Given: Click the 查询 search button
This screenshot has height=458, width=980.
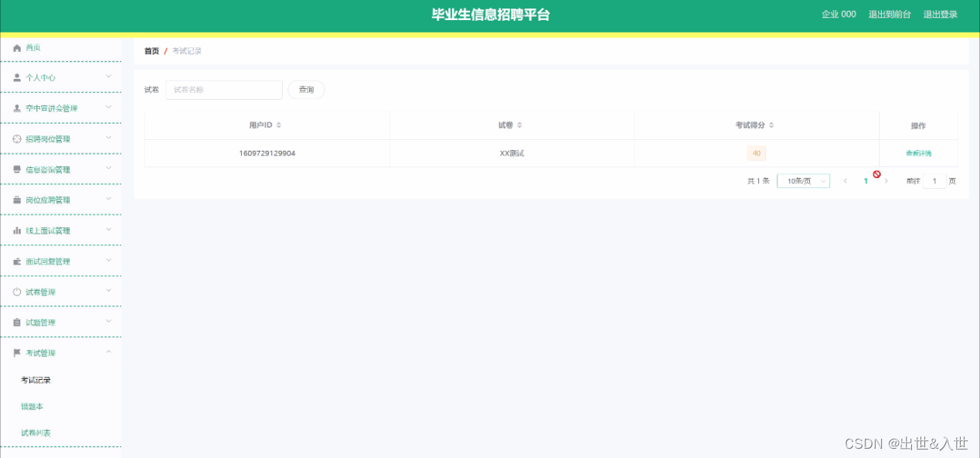Looking at the screenshot, I should pos(306,90).
